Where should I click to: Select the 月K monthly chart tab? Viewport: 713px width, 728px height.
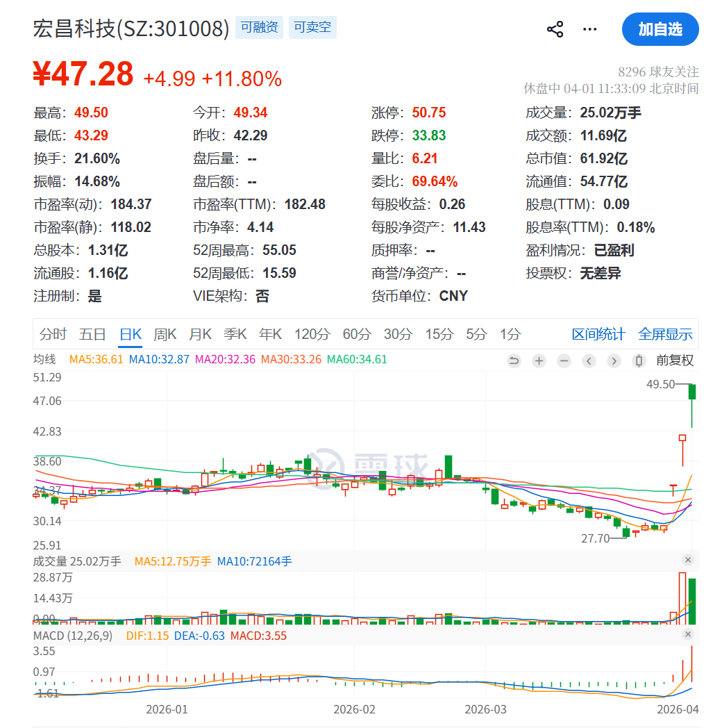click(x=200, y=334)
